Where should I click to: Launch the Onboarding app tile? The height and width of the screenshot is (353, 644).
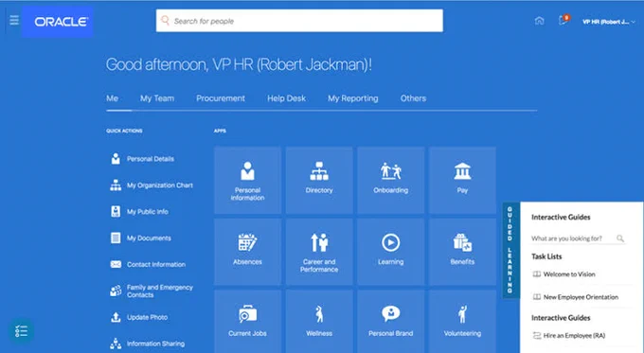(x=390, y=181)
